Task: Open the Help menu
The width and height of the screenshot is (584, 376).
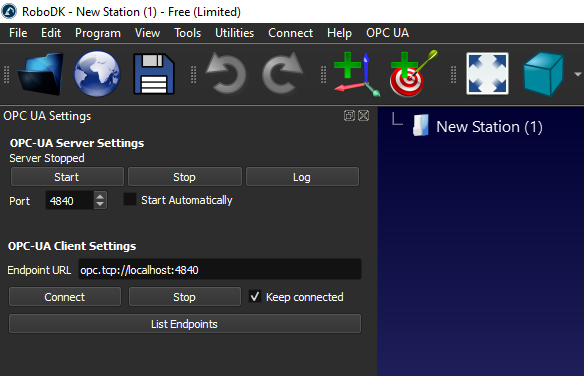Action: 339,33
